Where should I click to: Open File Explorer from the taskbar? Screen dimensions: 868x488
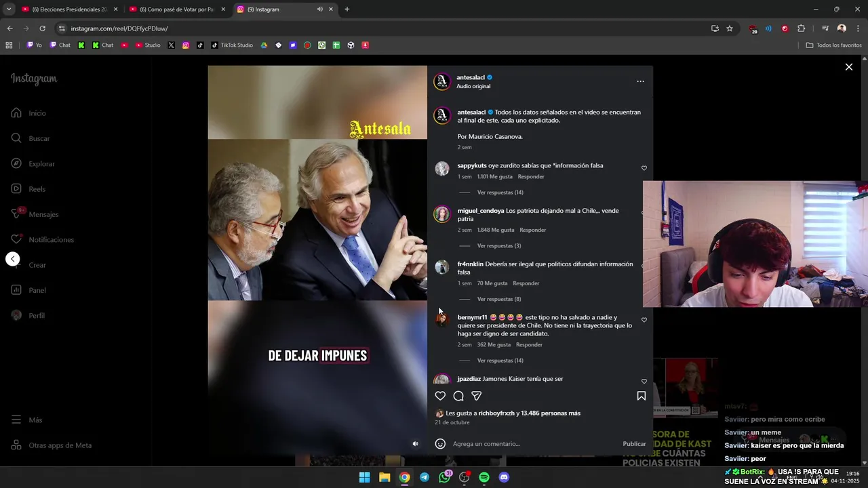384,477
